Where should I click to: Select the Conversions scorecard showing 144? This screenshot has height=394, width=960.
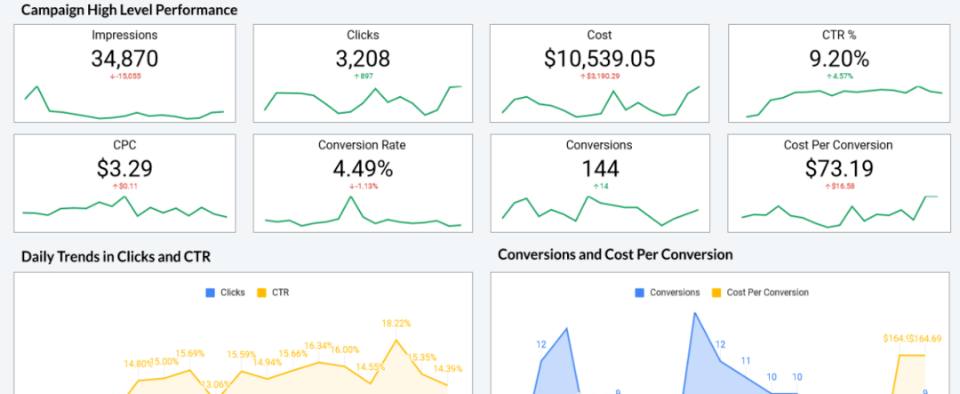tap(599, 184)
